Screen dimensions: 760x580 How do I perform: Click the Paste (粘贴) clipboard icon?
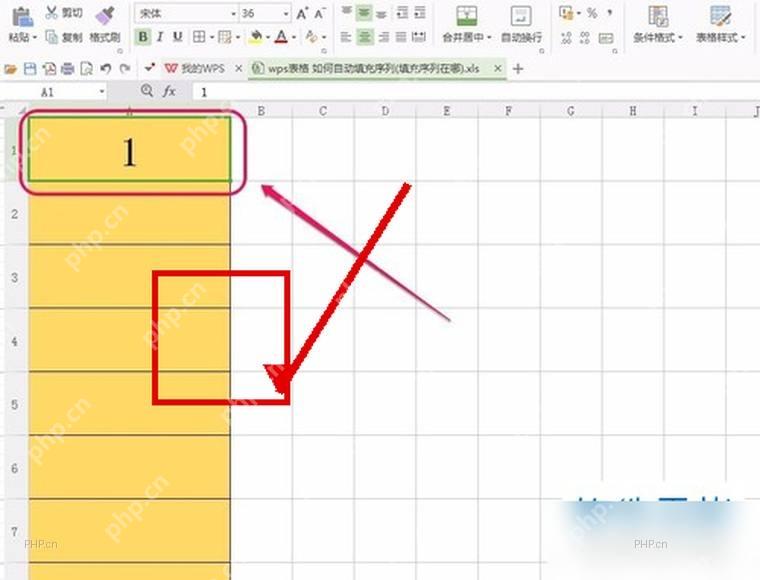click(x=21, y=17)
